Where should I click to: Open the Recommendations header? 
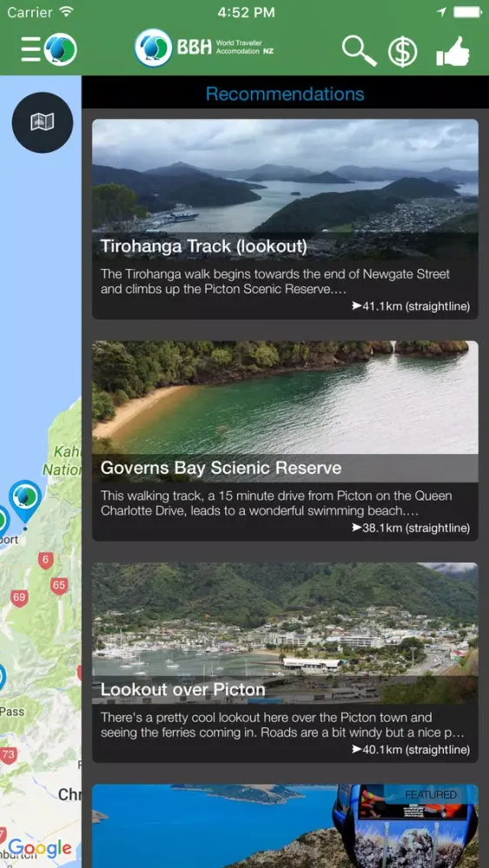285,94
